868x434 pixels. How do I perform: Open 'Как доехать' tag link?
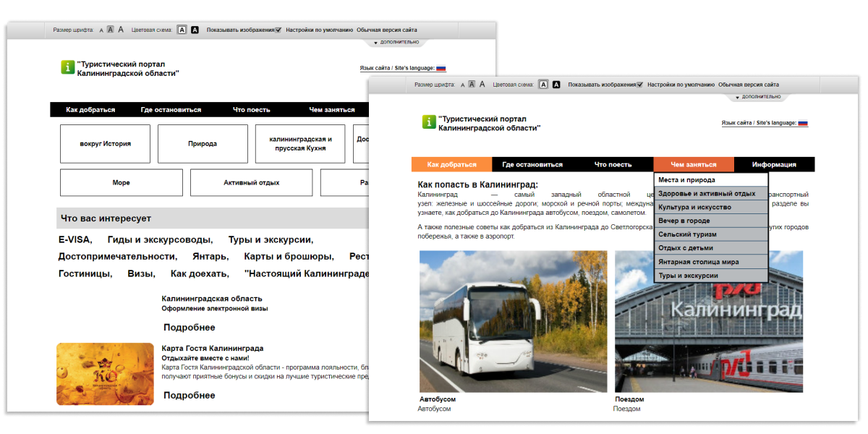[x=200, y=274]
